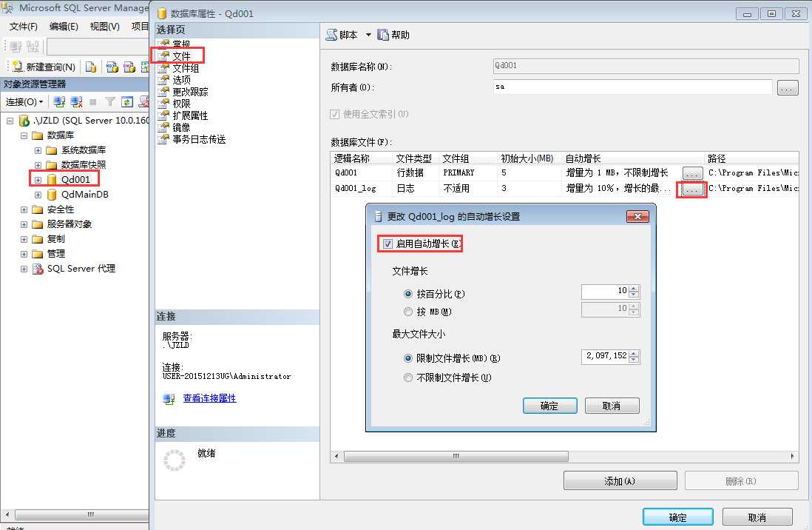Click the DMX query icon
The width and height of the screenshot is (812, 530).
pos(129,67)
